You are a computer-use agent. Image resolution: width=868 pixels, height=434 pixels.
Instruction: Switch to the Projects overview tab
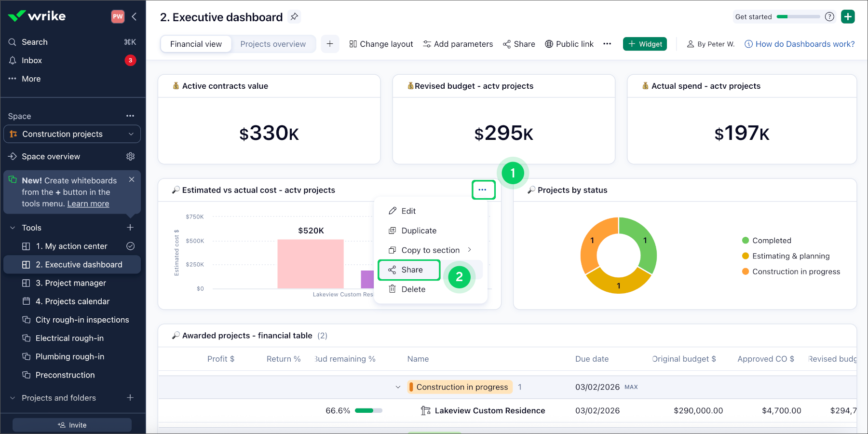(273, 44)
